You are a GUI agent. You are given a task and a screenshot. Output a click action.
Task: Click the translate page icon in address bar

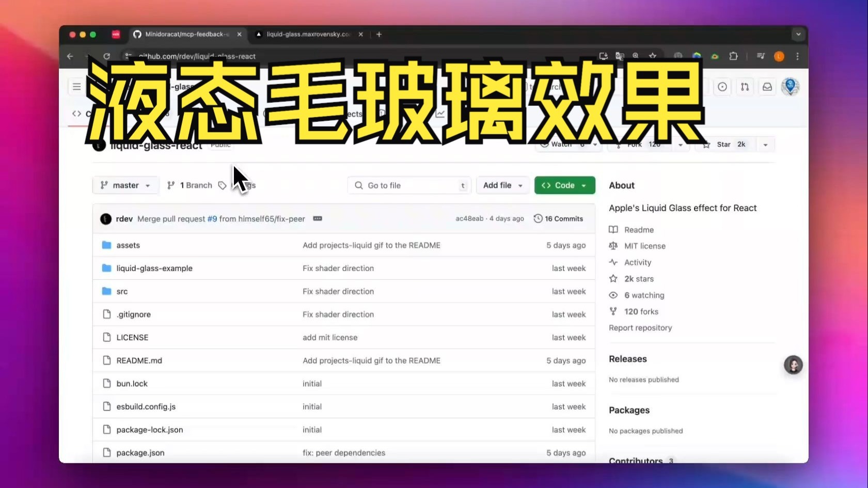click(620, 56)
